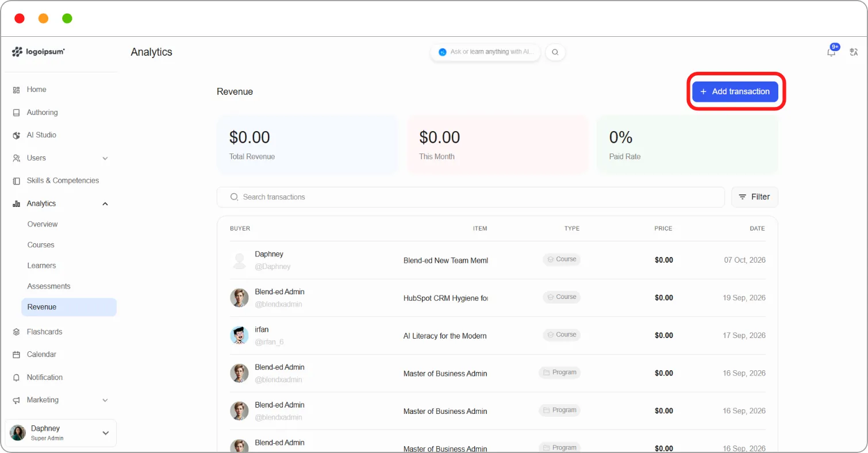
Task: Click the Notification bell sidebar icon
Action: tap(16, 378)
